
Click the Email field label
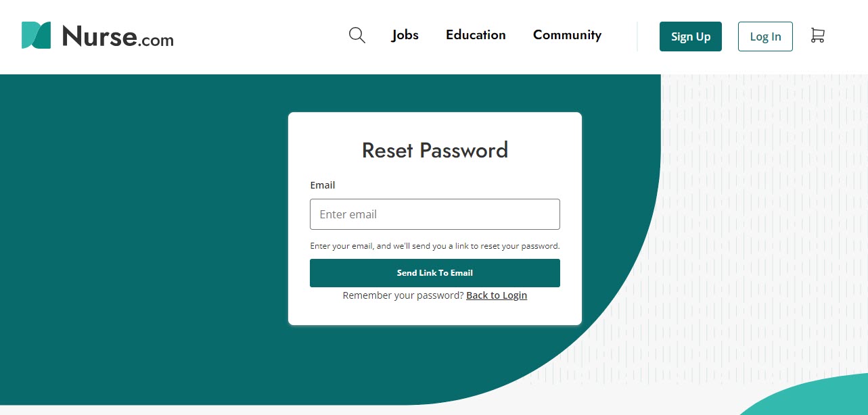coord(322,185)
